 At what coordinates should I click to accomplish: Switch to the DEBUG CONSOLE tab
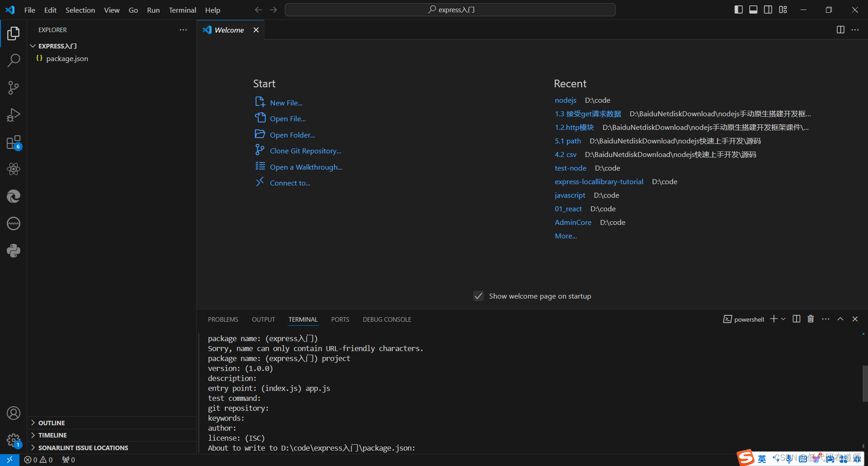tap(387, 319)
